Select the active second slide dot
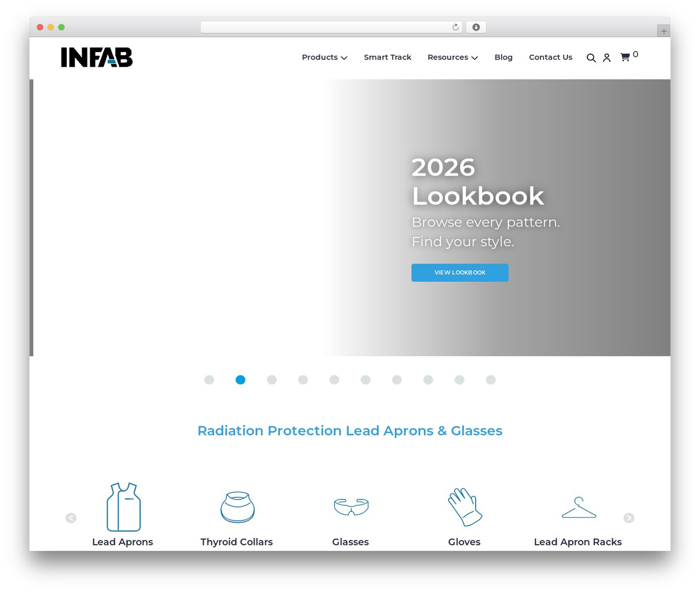The width and height of the screenshot is (700, 593). click(240, 380)
